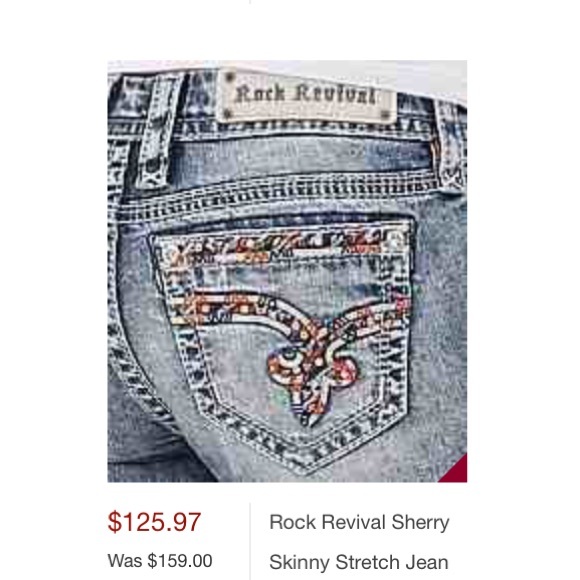Image resolution: width=580 pixels, height=580 pixels.
Task: Click the Skinny Stretch Jean title line
Action: (359, 562)
